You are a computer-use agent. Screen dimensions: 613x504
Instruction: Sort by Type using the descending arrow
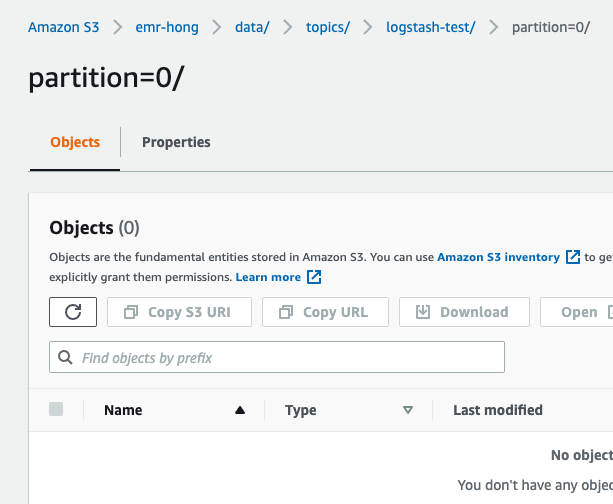coord(407,410)
